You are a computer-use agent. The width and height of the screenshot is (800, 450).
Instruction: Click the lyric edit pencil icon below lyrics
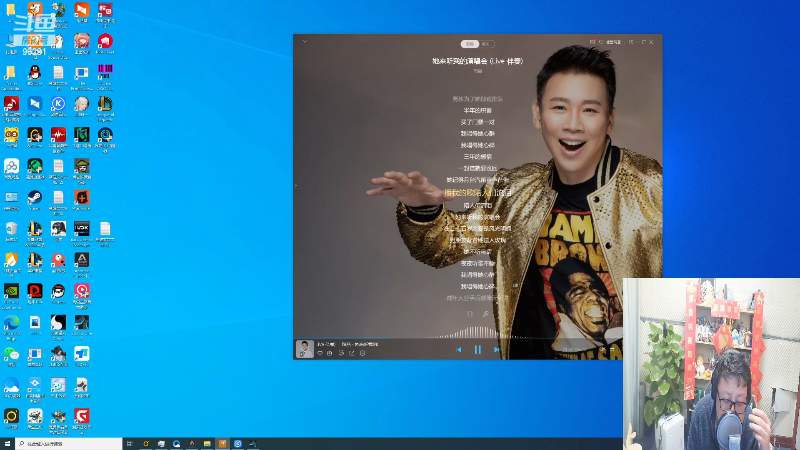pos(486,314)
